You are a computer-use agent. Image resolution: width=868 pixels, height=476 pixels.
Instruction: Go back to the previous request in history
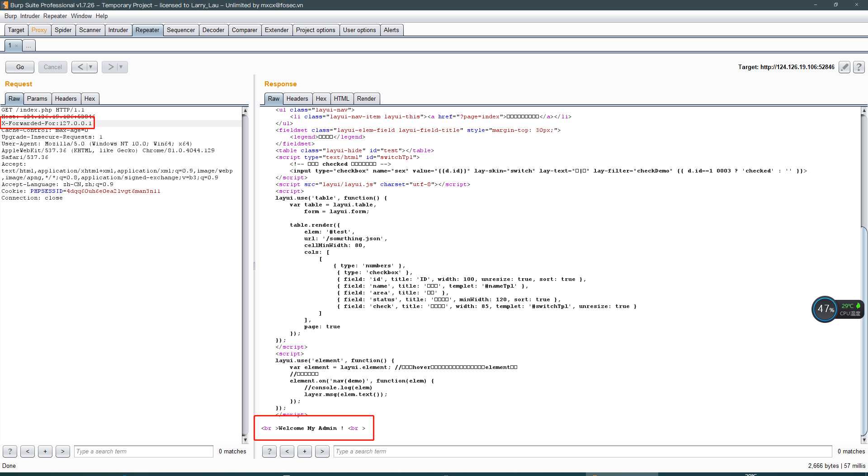80,67
